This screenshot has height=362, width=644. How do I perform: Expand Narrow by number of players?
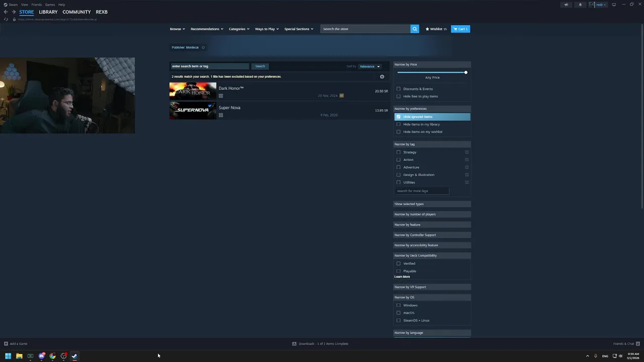click(x=432, y=214)
